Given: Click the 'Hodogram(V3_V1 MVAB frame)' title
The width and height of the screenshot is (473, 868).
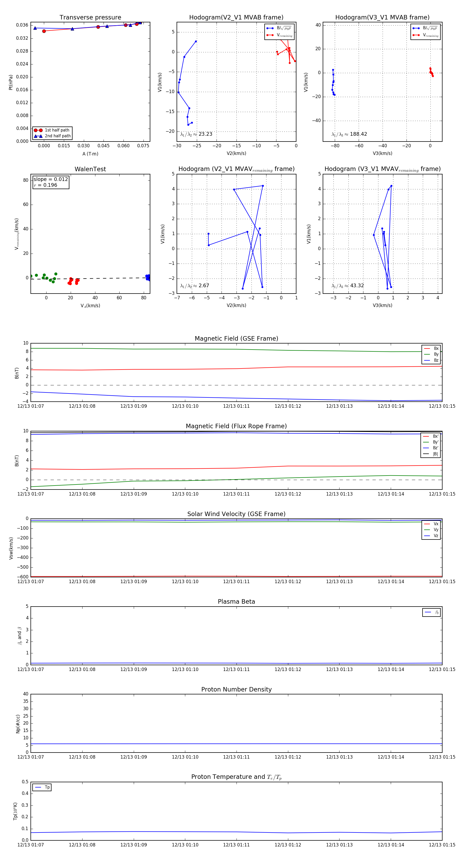Looking at the screenshot, I should click(382, 18).
